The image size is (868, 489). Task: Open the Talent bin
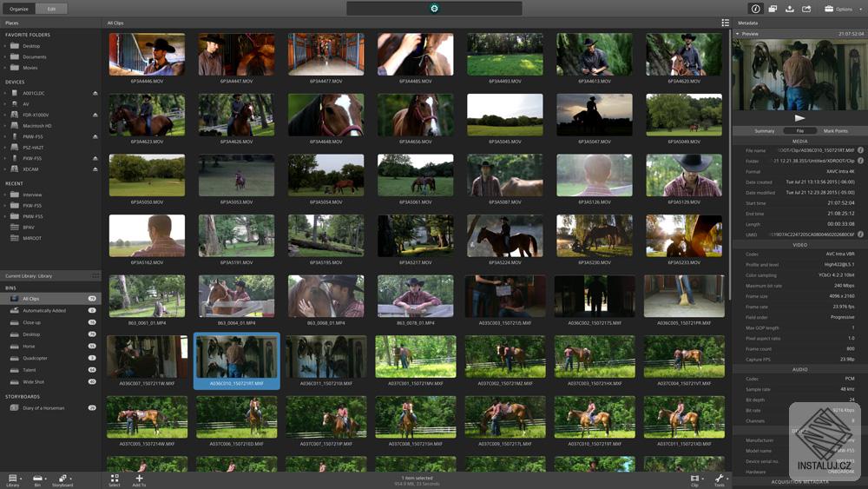coord(50,370)
